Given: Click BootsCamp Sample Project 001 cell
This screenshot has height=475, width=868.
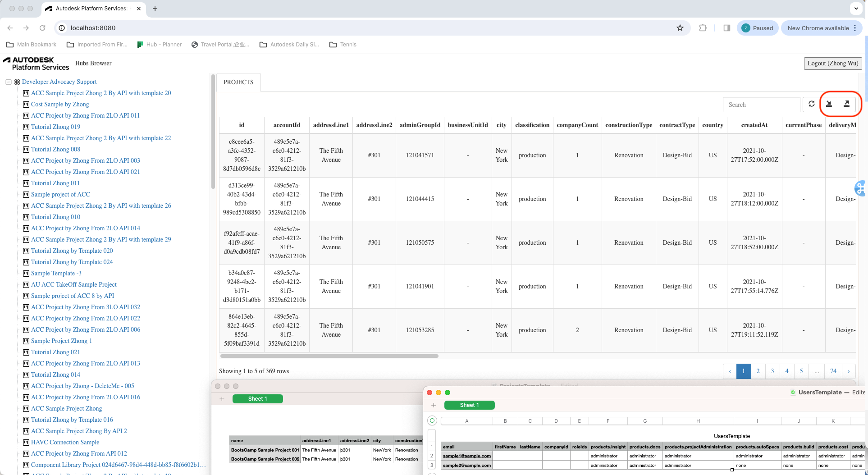Looking at the screenshot, I should click(265, 450).
